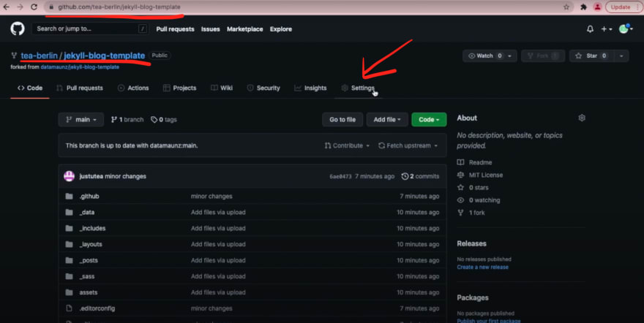
Task: Open the _includes folder
Action: coord(92,228)
